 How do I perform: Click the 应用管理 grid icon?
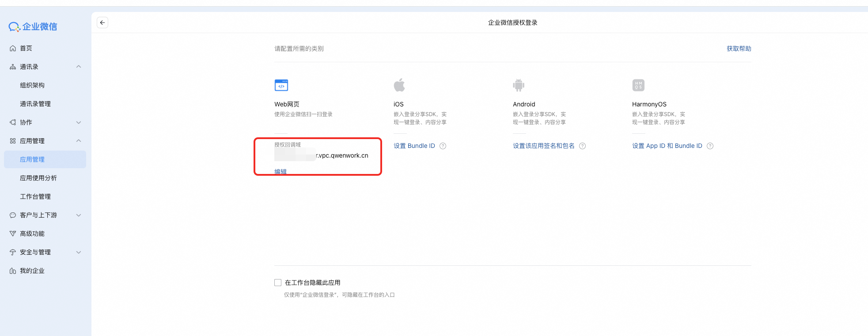pyautogui.click(x=13, y=141)
